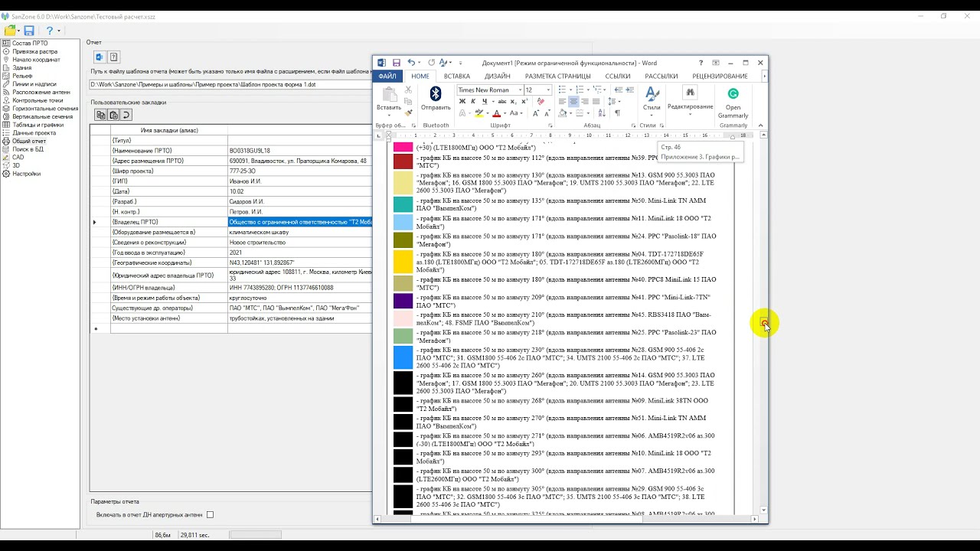Toggle italic formatting in Word

point(472,101)
